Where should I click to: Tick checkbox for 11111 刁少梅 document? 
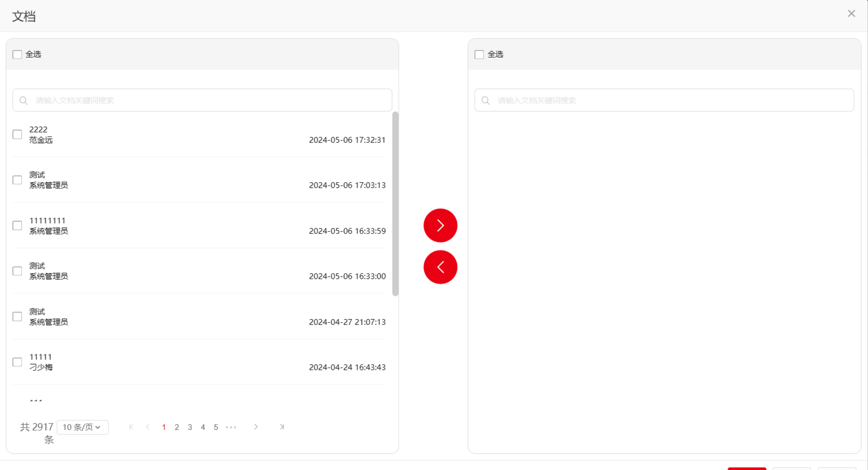(x=17, y=362)
